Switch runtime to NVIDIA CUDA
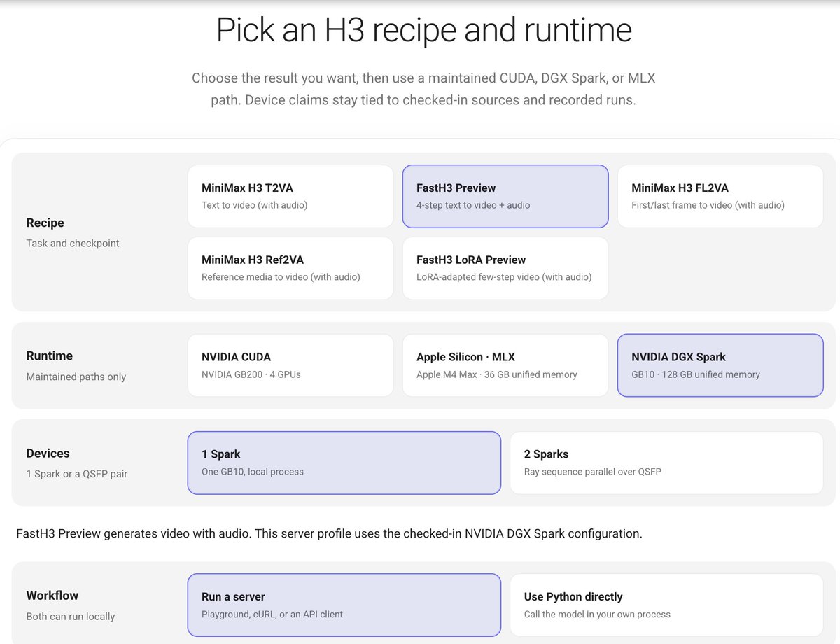The height and width of the screenshot is (644, 840). [290, 365]
